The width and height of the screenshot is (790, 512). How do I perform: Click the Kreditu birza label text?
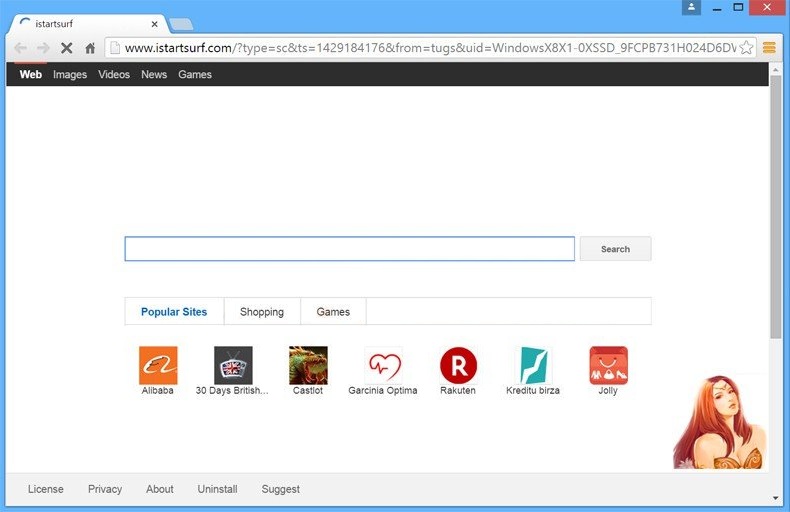(533, 391)
